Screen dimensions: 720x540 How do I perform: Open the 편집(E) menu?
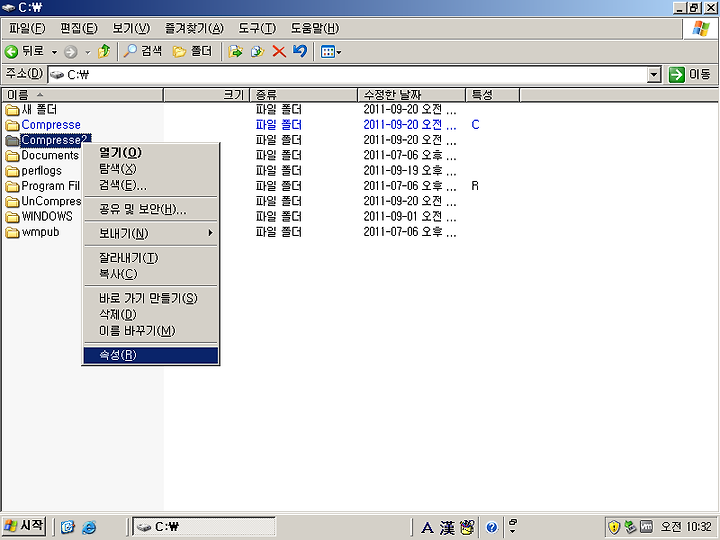coord(79,28)
